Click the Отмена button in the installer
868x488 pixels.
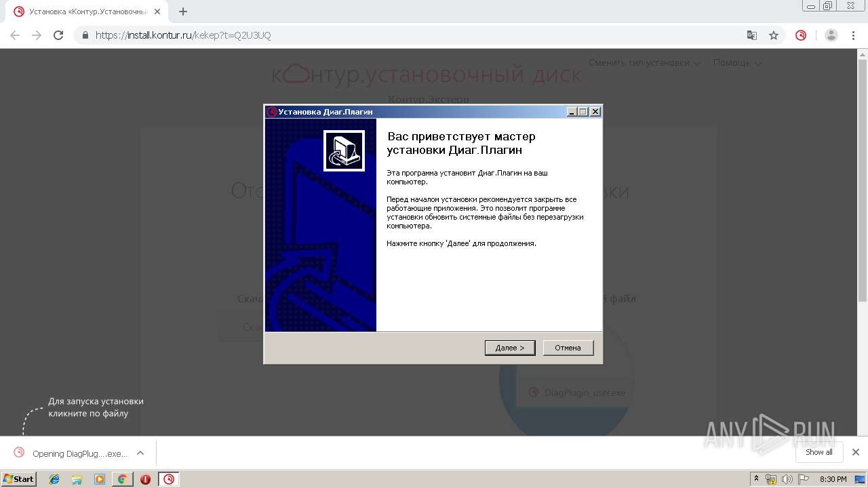(x=568, y=348)
